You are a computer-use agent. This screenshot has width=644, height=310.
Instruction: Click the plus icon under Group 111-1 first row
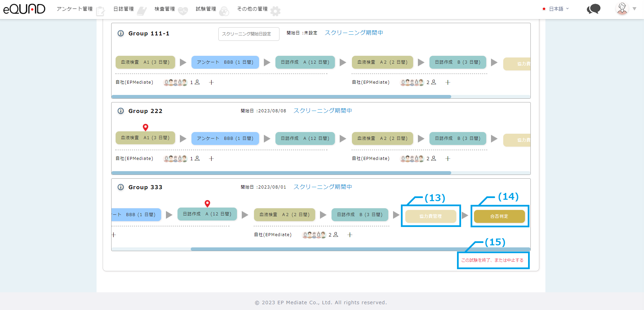tap(211, 82)
